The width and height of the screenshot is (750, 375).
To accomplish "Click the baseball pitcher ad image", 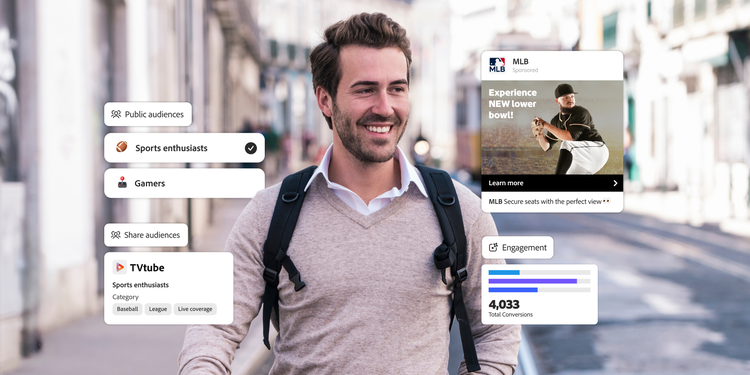I will click(552, 127).
